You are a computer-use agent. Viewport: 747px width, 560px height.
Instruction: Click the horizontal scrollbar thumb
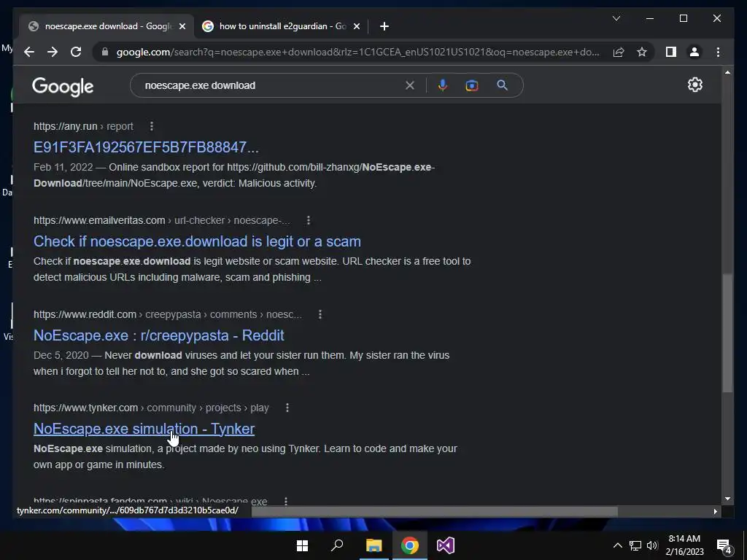(435, 511)
